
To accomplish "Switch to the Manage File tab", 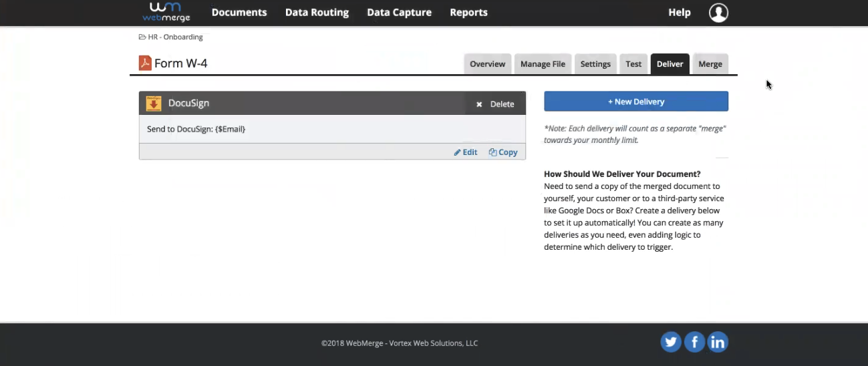I will [x=543, y=64].
